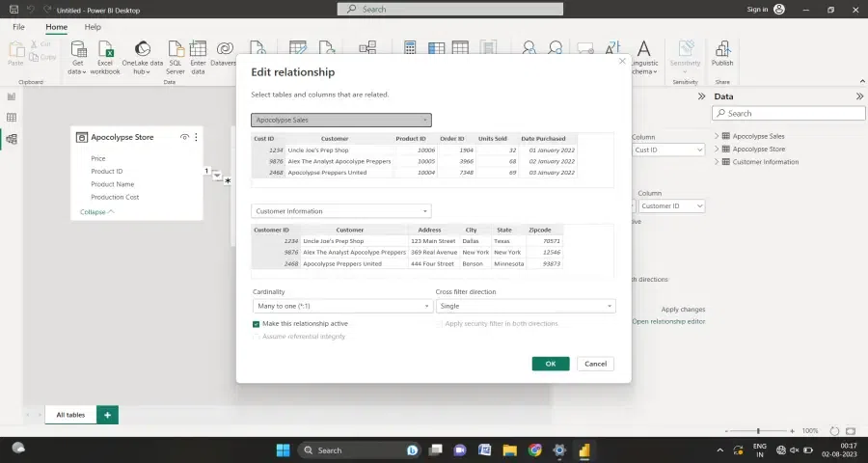Open the Cross filter direction dropdown

(x=525, y=306)
